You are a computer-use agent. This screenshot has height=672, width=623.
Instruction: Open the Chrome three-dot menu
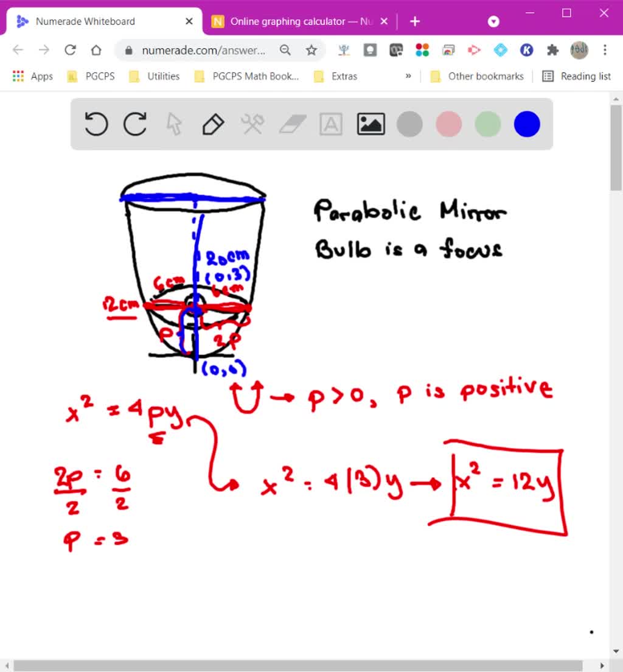[x=605, y=50]
